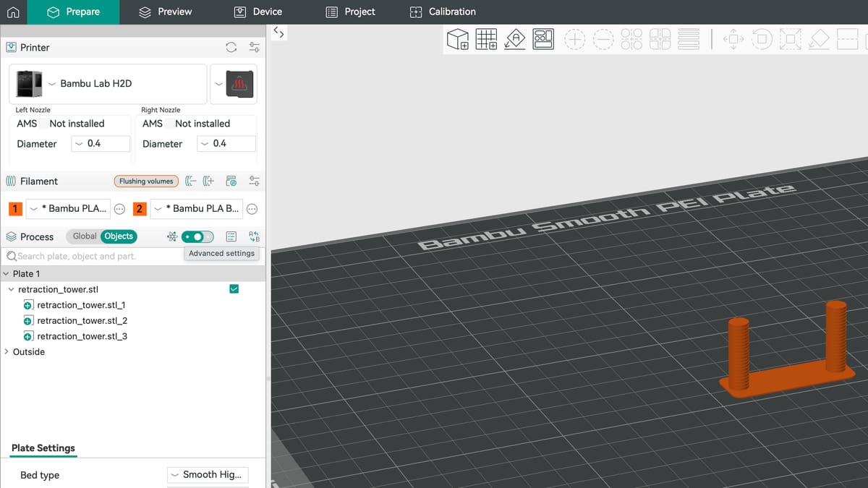Click the collapse sidebar arrows icon
The image size is (868, 488).
point(278,32)
